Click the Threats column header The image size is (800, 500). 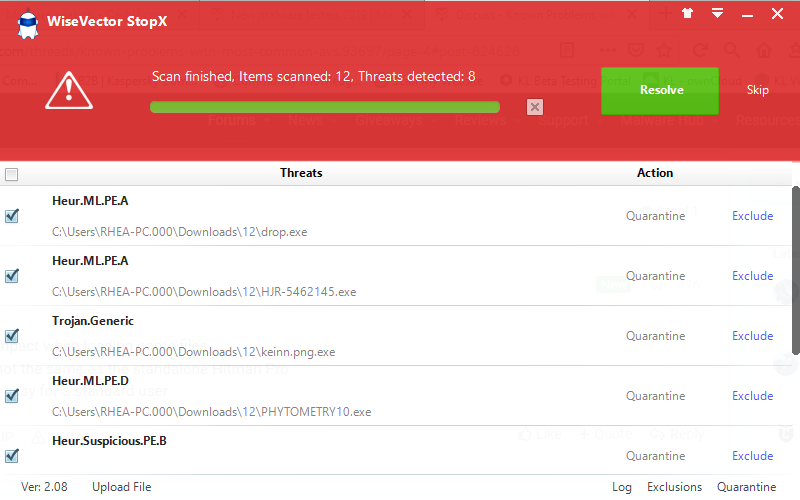(301, 173)
